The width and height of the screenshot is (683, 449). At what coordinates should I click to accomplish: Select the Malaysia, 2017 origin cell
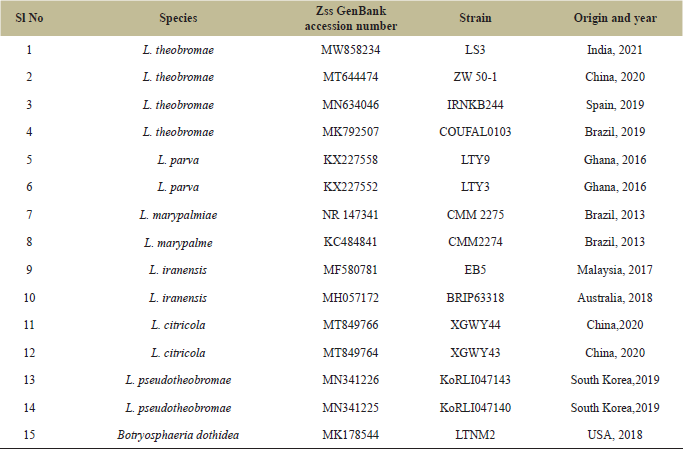(612, 266)
